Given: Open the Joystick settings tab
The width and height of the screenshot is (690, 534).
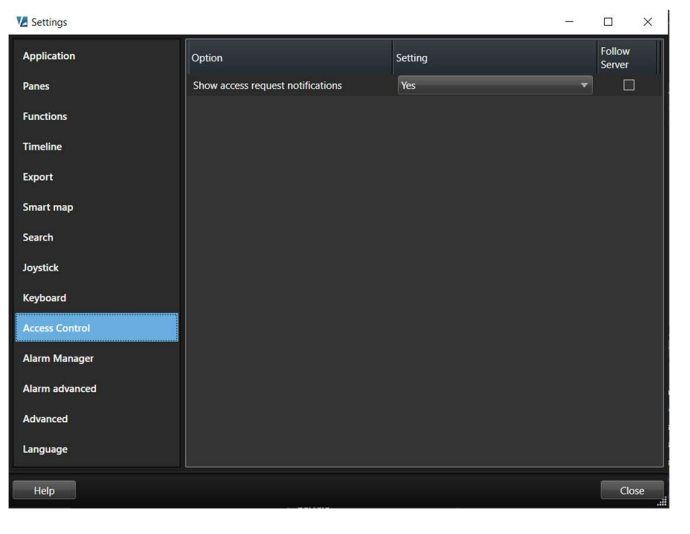Looking at the screenshot, I should pyautogui.click(x=41, y=268).
